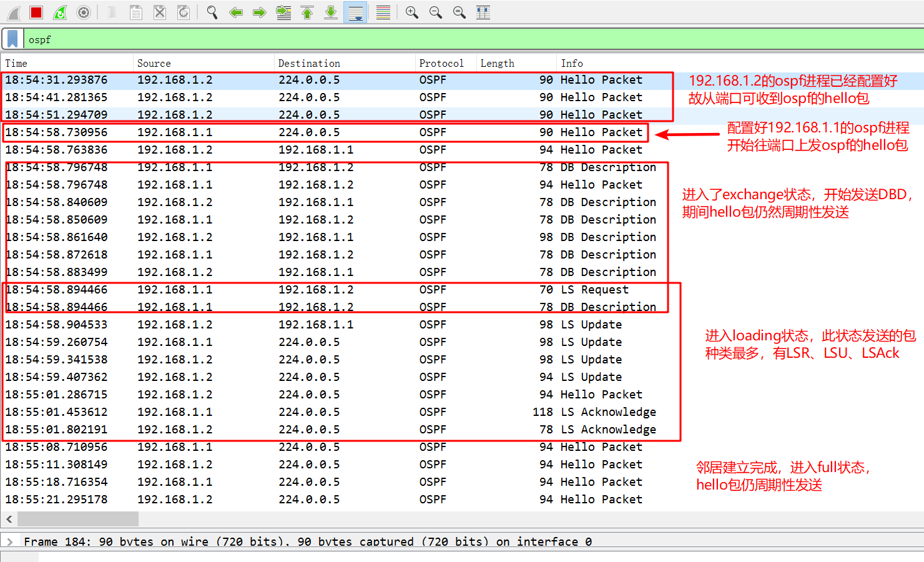Open Find Packet magnifier tool
The image size is (924, 562).
[212, 12]
